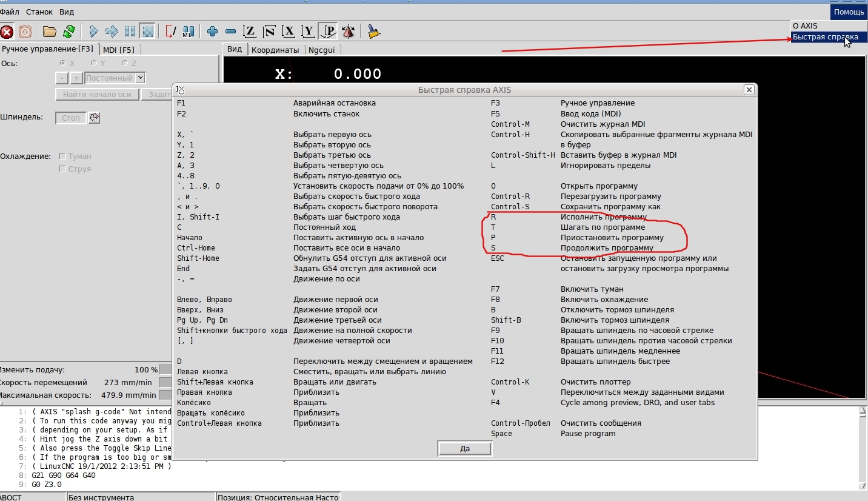The height and width of the screenshot is (501, 868).
Task: Choose Быстрая справка from the help menu
Action: pos(829,37)
